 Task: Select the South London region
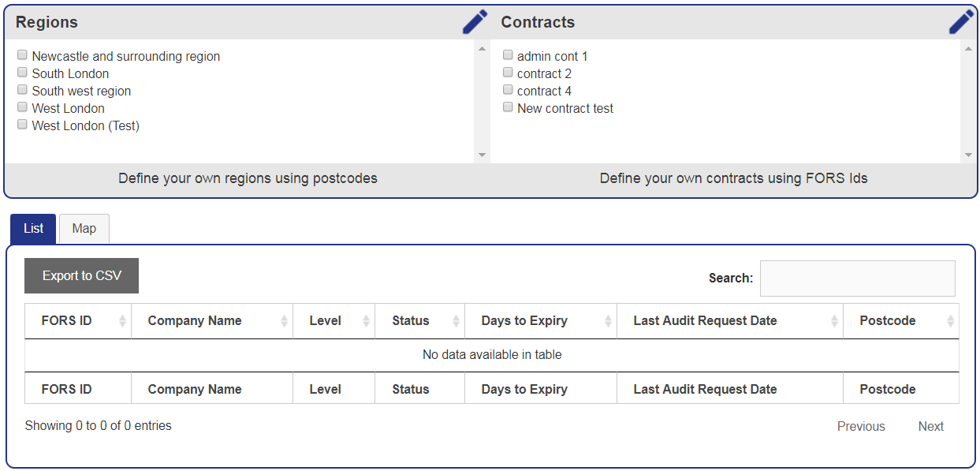pos(22,72)
